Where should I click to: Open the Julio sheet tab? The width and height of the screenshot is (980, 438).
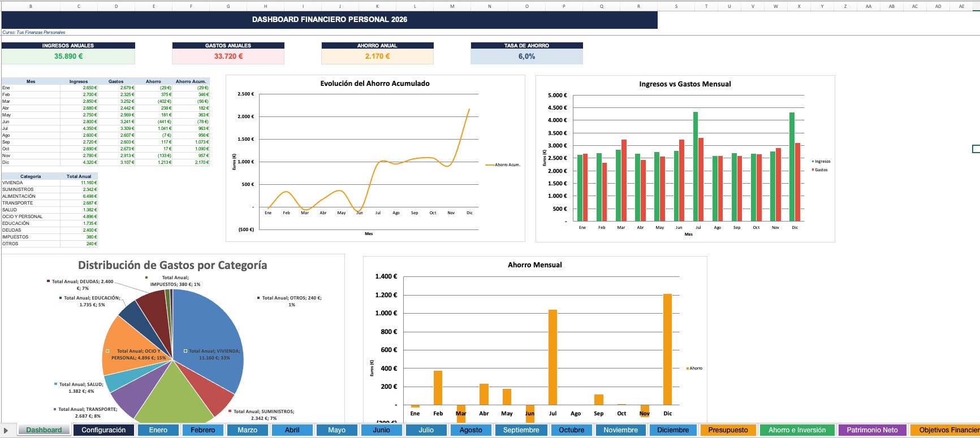[426, 430]
